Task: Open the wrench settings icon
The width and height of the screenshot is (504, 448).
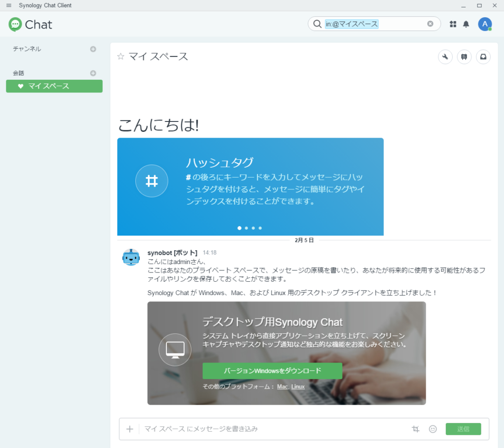Action: 445,57
